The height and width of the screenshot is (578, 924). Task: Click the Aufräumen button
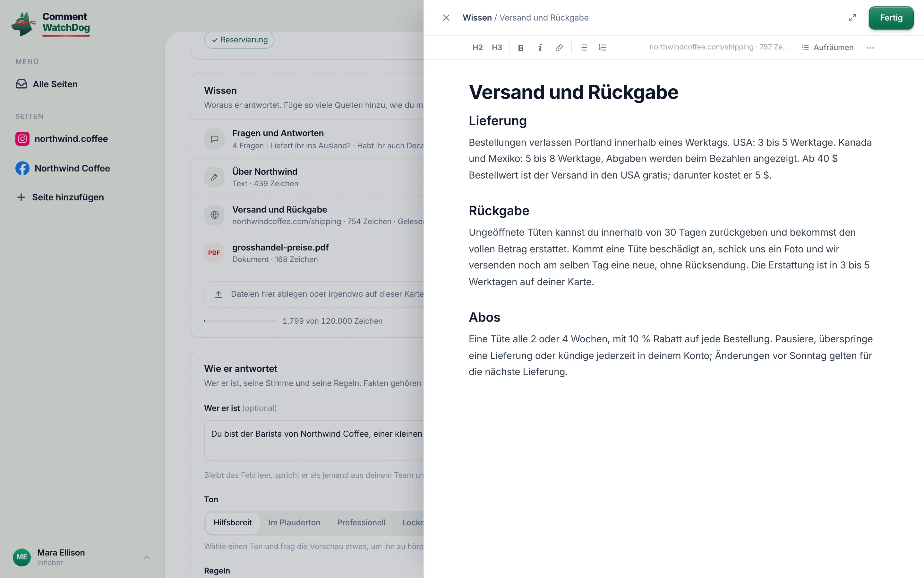pyautogui.click(x=827, y=48)
